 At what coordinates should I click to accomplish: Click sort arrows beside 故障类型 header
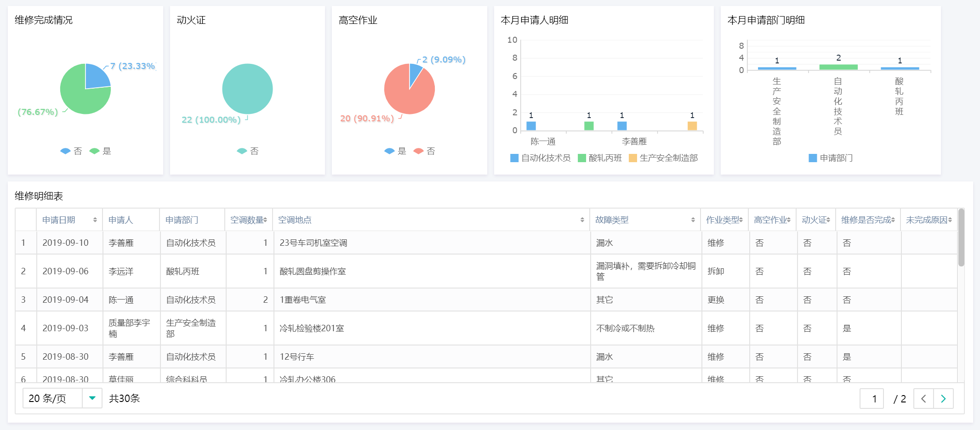click(693, 220)
